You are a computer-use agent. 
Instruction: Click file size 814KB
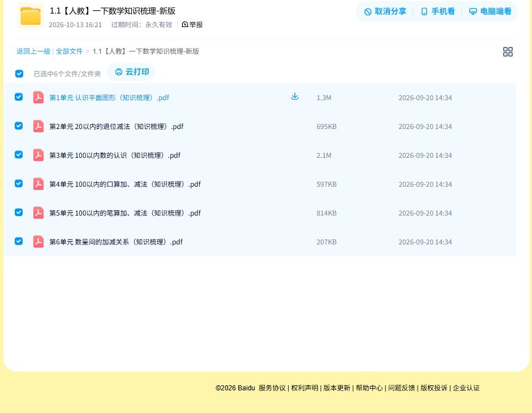tap(327, 213)
